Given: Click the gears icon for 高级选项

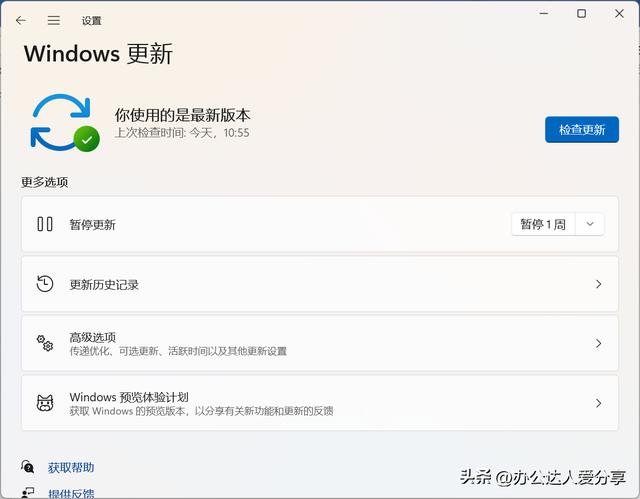Looking at the screenshot, I should pyautogui.click(x=45, y=343).
